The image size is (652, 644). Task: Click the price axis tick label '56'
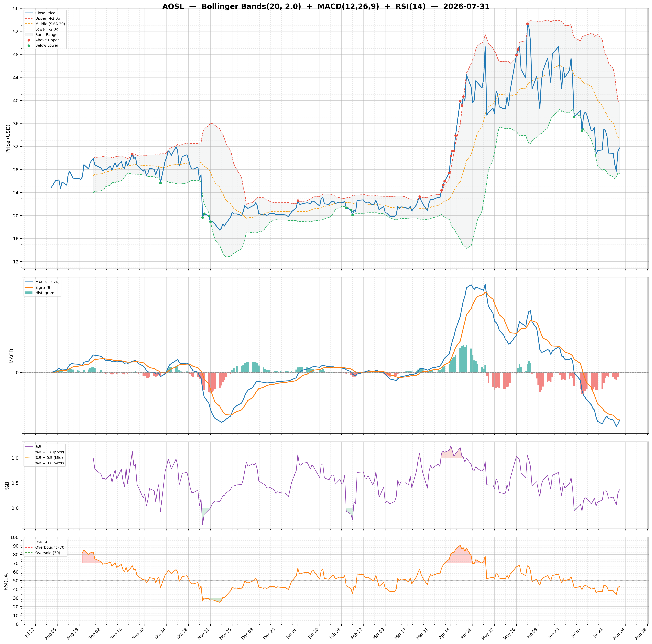pos(16,8)
